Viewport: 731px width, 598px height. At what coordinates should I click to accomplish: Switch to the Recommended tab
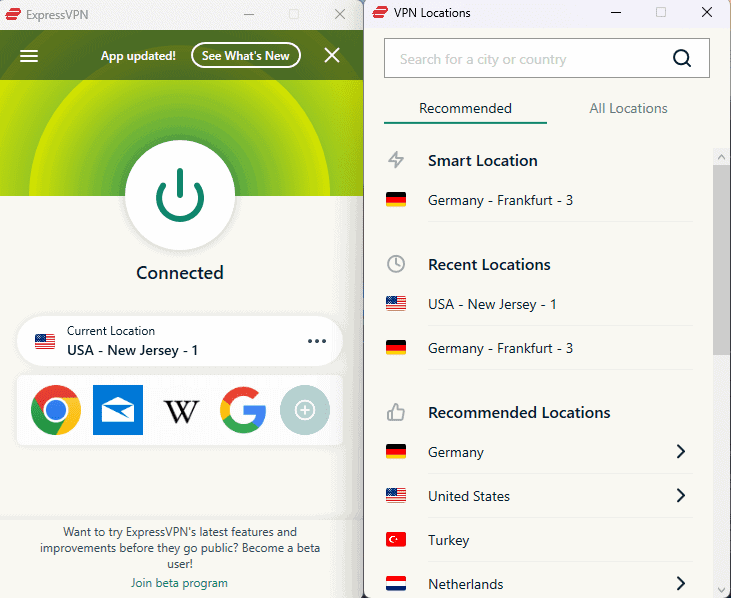(465, 108)
